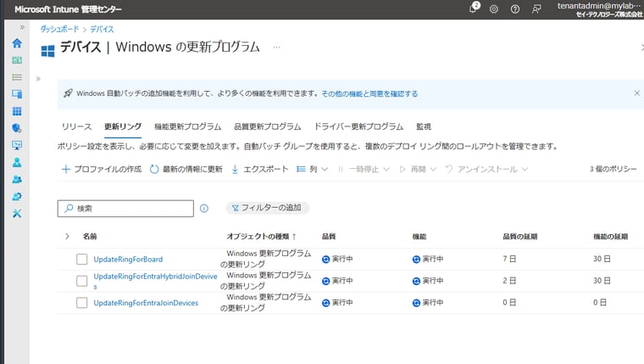The width and height of the screenshot is (644, 364).
Task: Click the info icon beside search box
Action: (204, 209)
